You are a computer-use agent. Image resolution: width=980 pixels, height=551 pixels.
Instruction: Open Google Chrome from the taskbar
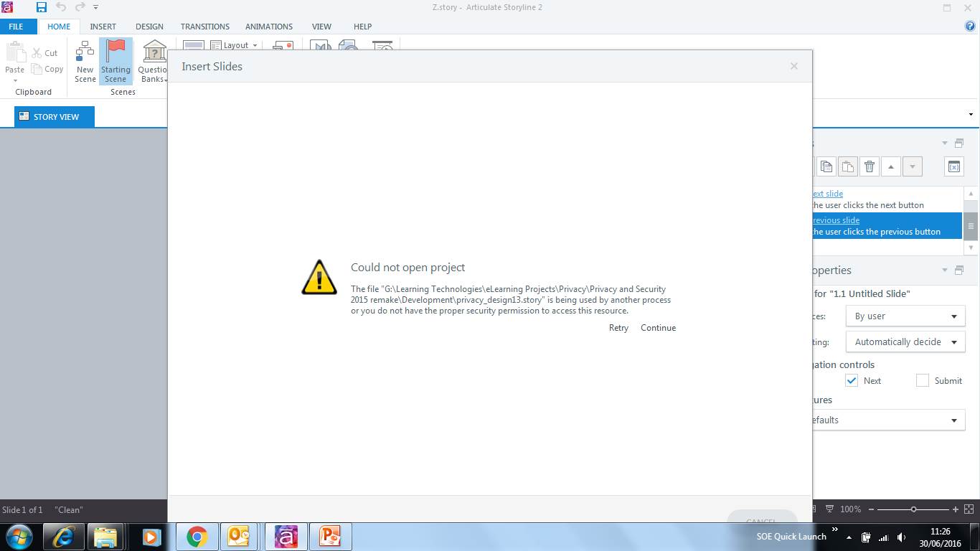197,537
